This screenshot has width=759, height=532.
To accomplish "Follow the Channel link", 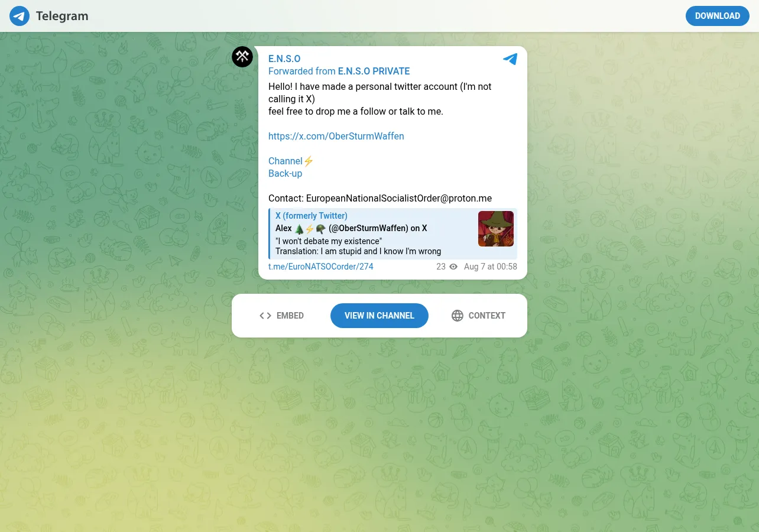I will click(286, 161).
